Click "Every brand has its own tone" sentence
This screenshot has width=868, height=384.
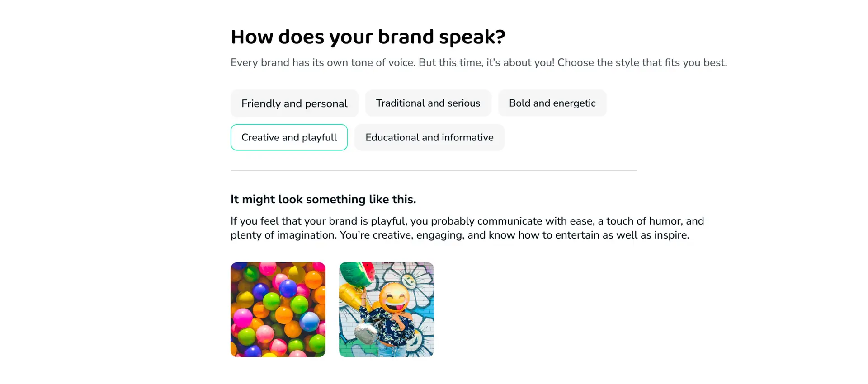(323, 62)
